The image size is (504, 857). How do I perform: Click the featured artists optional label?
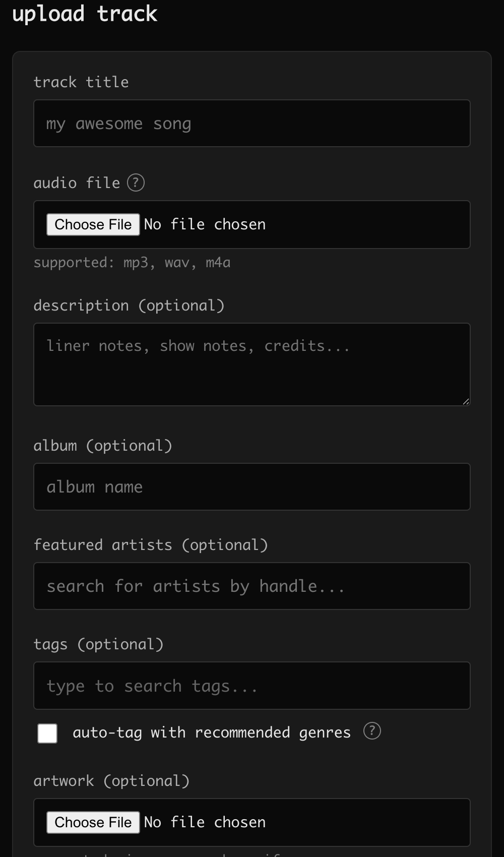click(151, 544)
